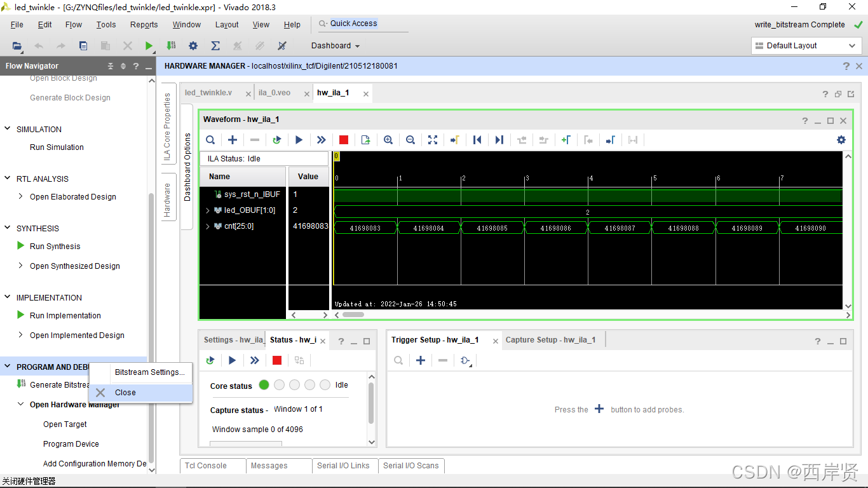
Task: Click Program Device
Action: pyautogui.click(x=71, y=444)
